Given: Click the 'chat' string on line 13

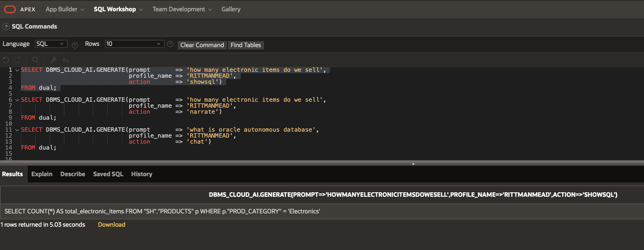Looking at the screenshot, I should tap(197, 142).
